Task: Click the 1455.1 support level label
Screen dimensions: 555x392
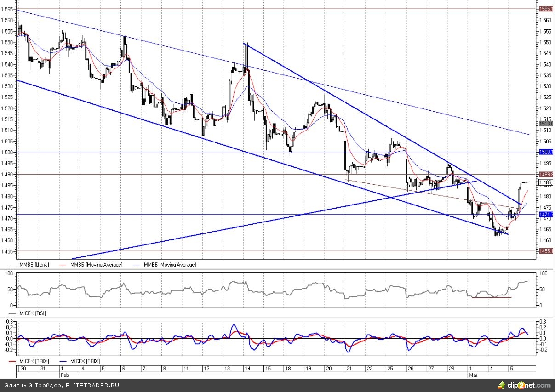Action: point(546,251)
